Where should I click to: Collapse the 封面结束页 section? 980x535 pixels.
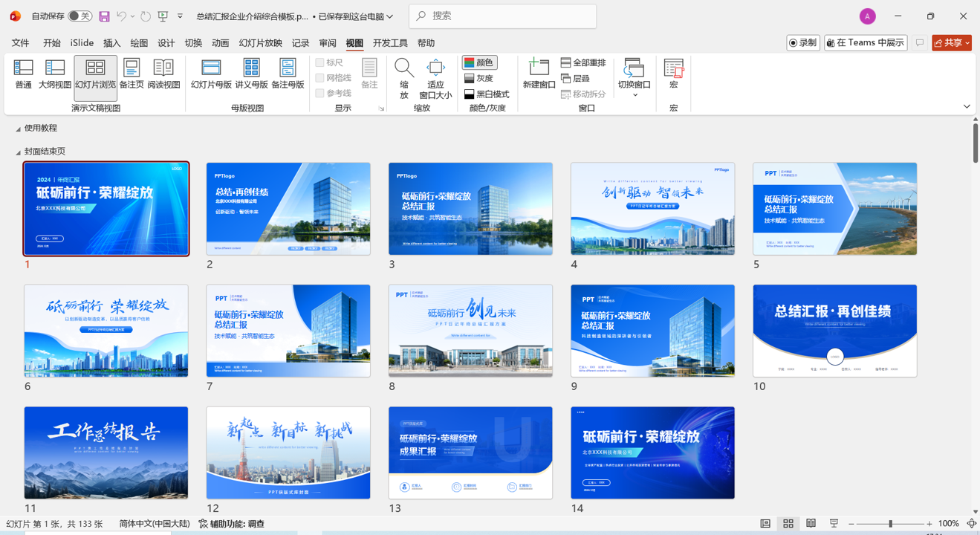[x=18, y=152]
